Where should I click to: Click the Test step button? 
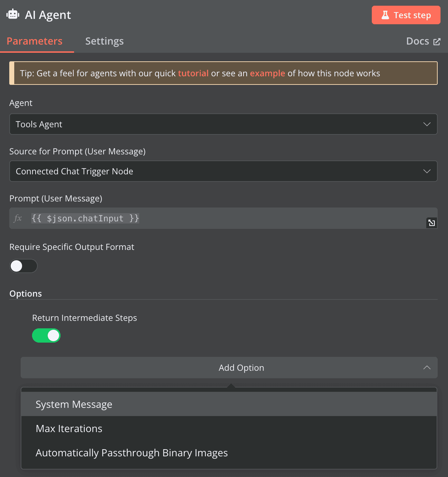406,15
